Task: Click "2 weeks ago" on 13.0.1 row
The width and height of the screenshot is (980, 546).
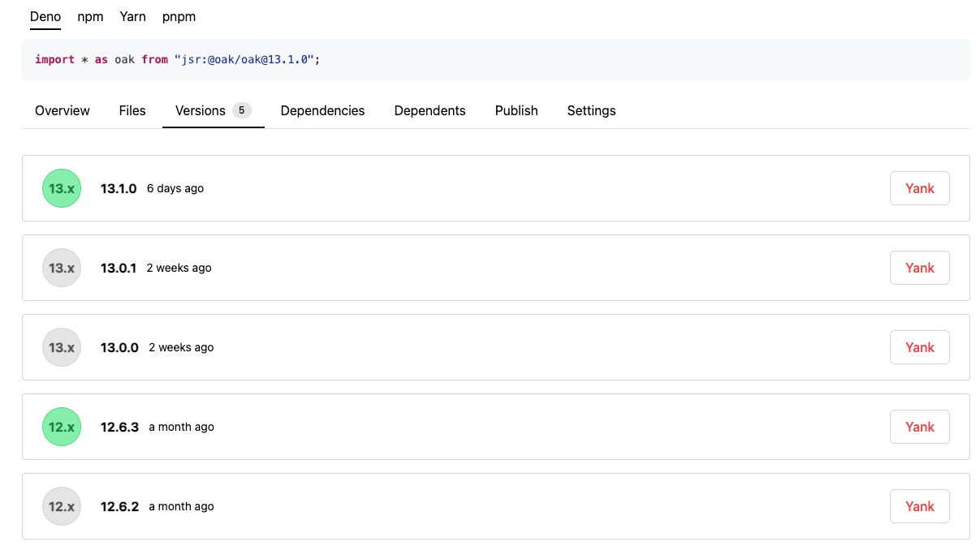Action: (179, 268)
